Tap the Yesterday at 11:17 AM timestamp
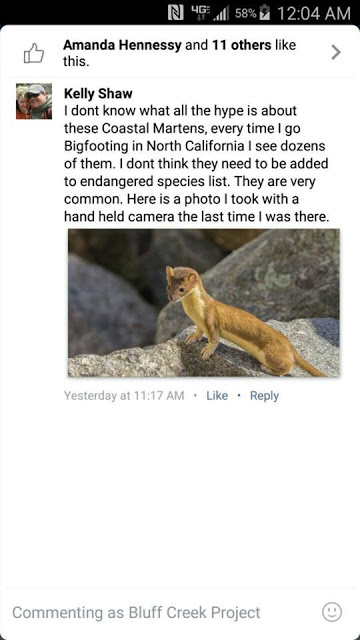 click(x=124, y=396)
